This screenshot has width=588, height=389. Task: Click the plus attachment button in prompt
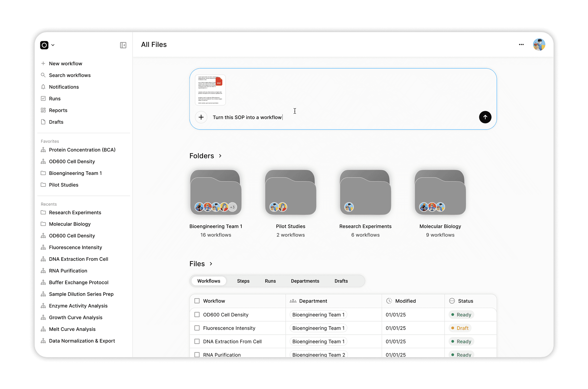tap(201, 117)
